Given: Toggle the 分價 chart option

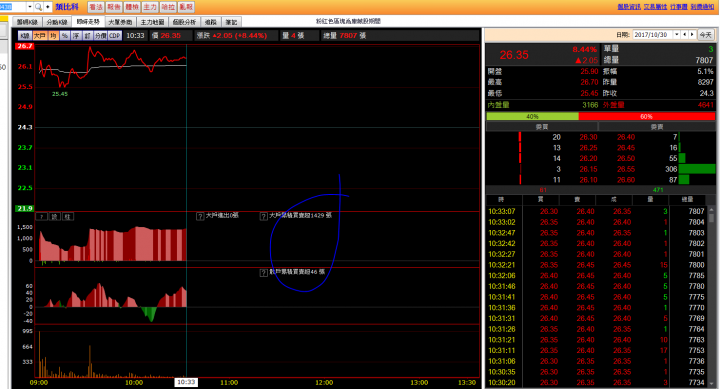Looking at the screenshot, I should [x=101, y=35].
